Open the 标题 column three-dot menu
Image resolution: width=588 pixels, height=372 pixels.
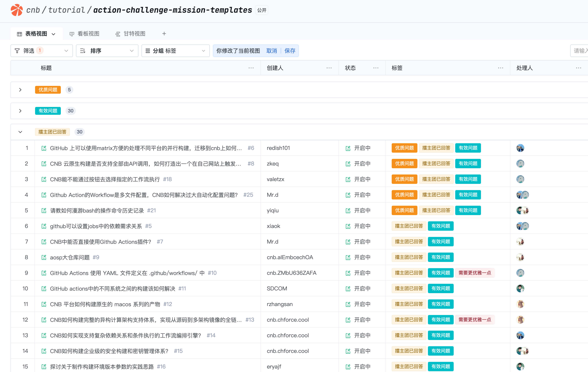(x=251, y=68)
